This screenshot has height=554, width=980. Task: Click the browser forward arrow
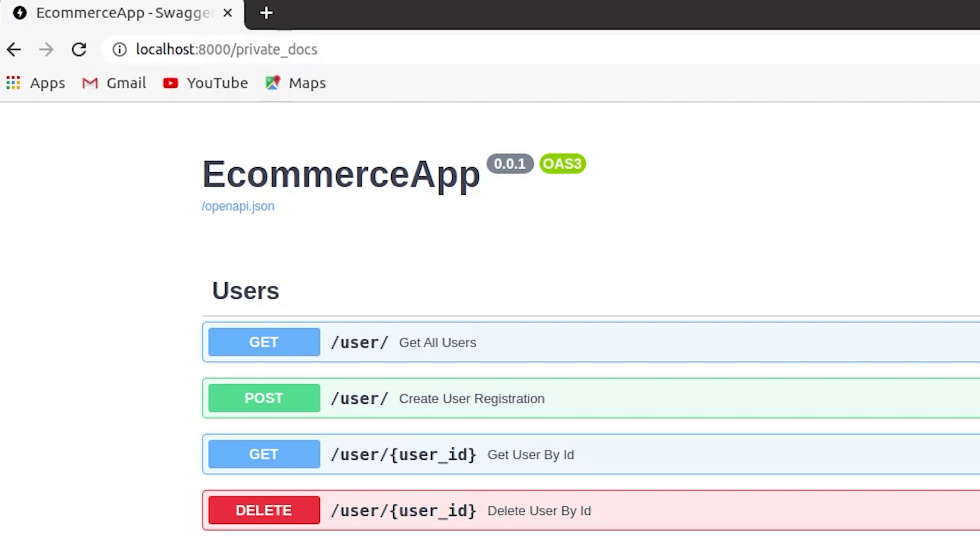point(46,49)
